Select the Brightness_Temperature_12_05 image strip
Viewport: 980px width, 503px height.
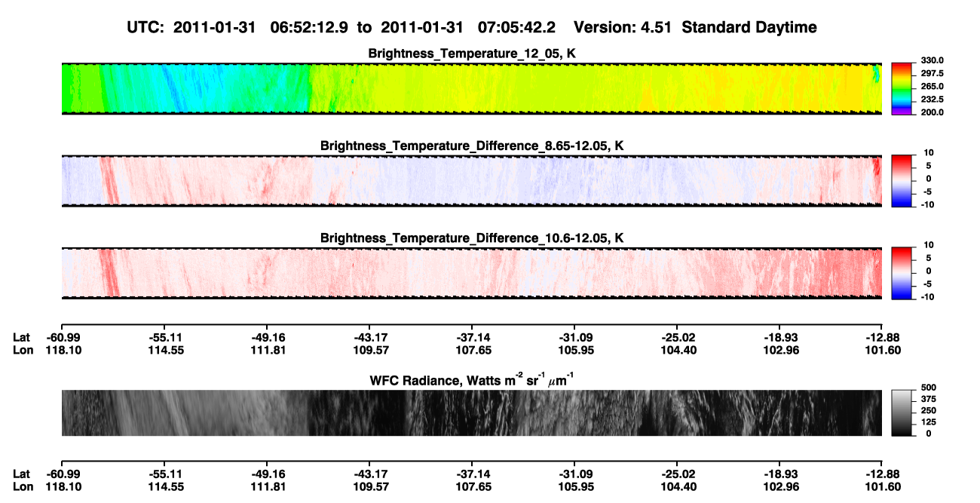click(472, 88)
